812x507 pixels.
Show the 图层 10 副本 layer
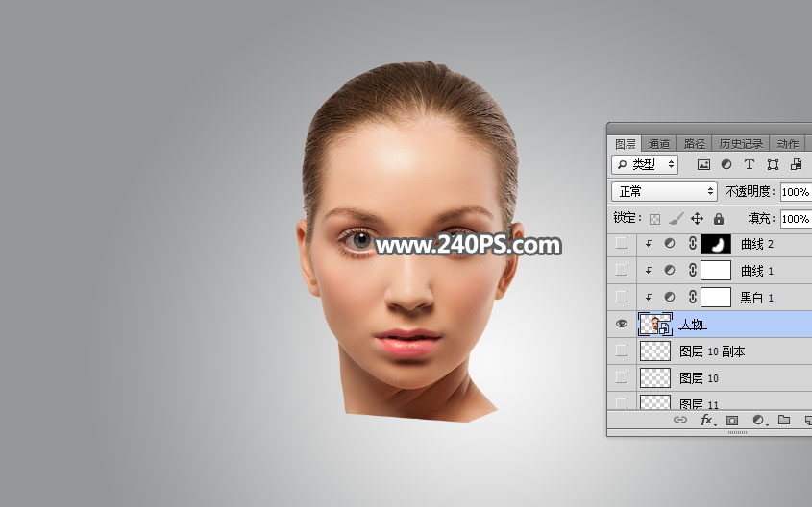click(x=622, y=351)
